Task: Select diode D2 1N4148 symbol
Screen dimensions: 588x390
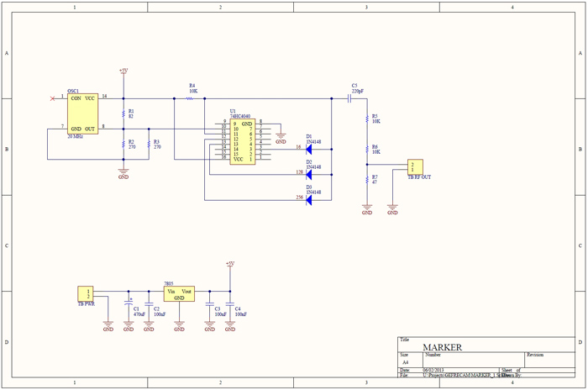Action: point(309,173)
